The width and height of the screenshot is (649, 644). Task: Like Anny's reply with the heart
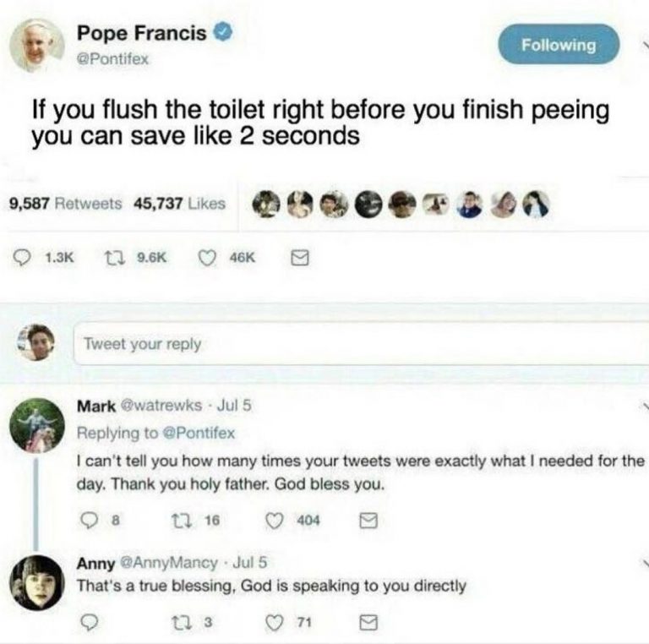point(274,623)
